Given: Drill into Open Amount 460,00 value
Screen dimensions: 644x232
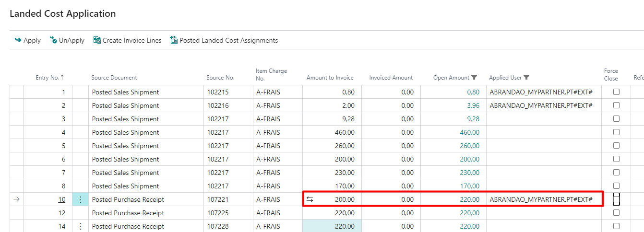Looking at the screenshot, I should pyautogui.click(x=469, y=132).
